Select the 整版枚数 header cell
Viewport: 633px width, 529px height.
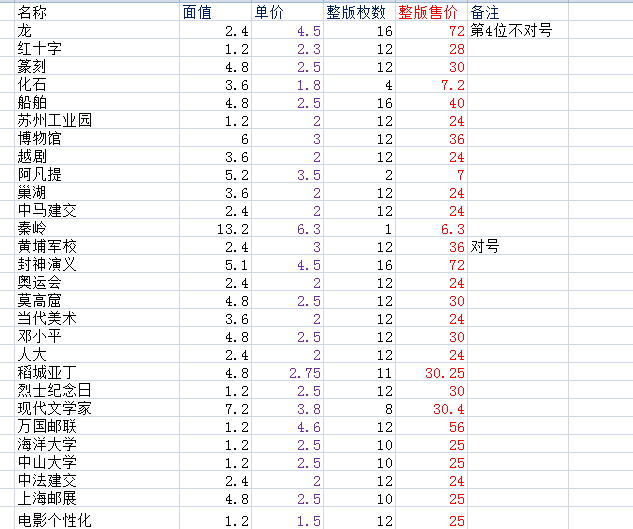tap(359, 12)
